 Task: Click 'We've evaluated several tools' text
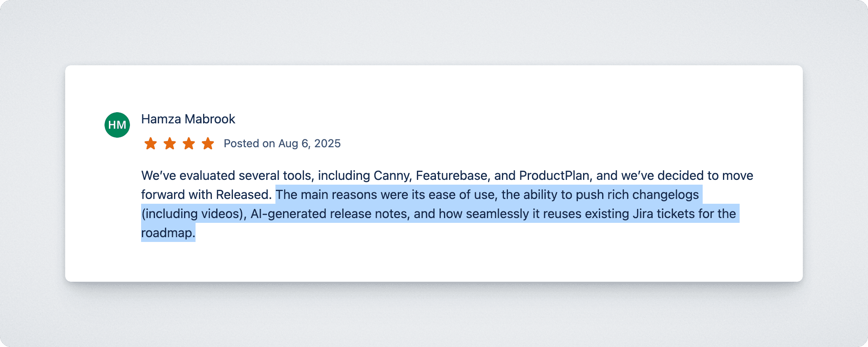click(226, 175)
